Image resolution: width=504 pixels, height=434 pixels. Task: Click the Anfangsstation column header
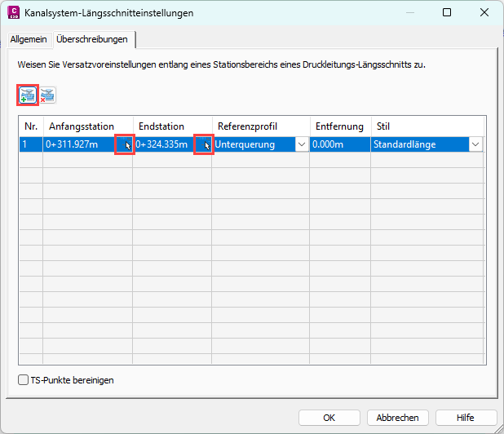(x=88, y=126)
